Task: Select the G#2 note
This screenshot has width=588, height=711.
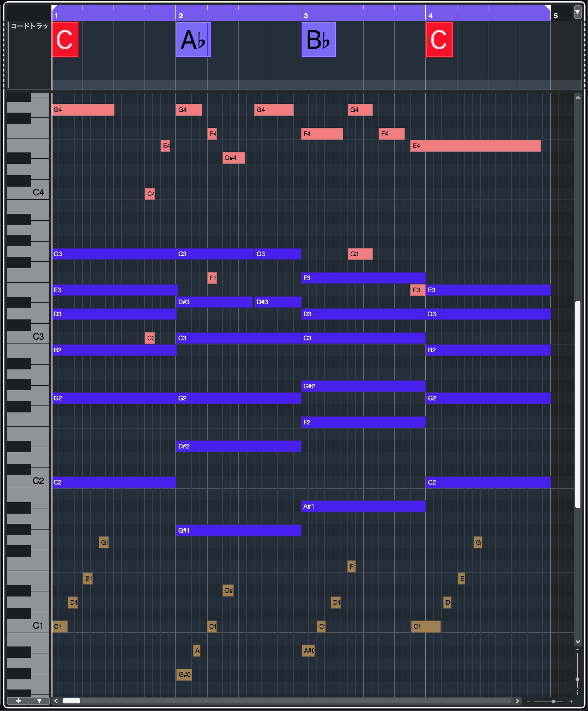Action: [x=363, y=386]
